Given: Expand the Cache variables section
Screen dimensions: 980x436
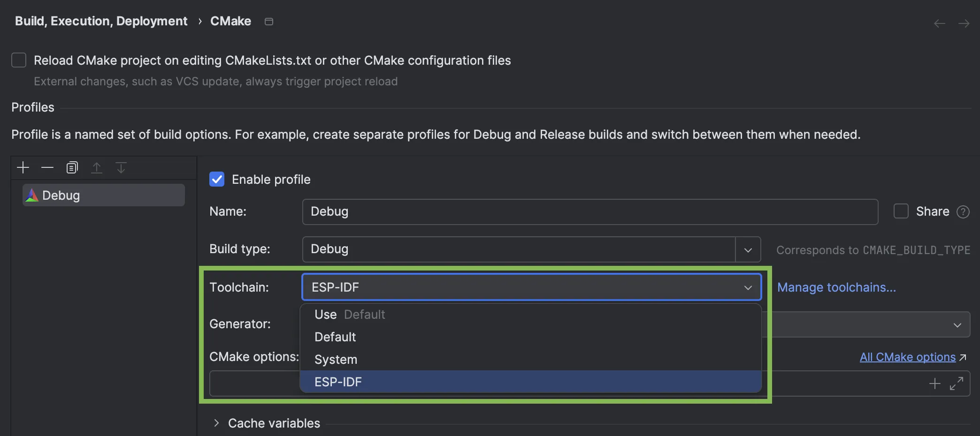Looking at the screenshot, I should point(216,423).
